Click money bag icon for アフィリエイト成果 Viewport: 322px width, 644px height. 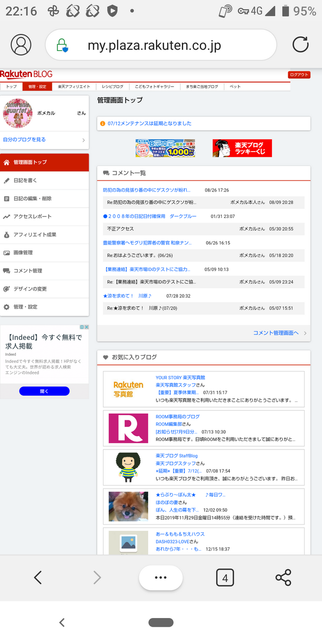[6, 235]
